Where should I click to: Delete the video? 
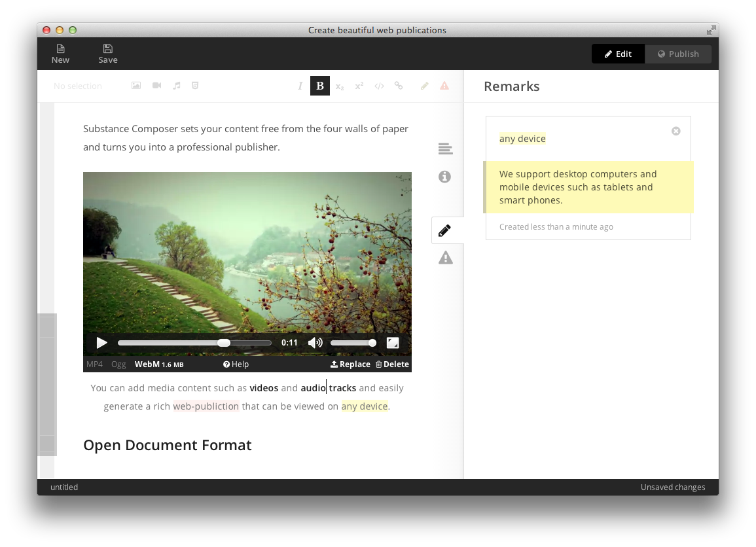[393, 364]
